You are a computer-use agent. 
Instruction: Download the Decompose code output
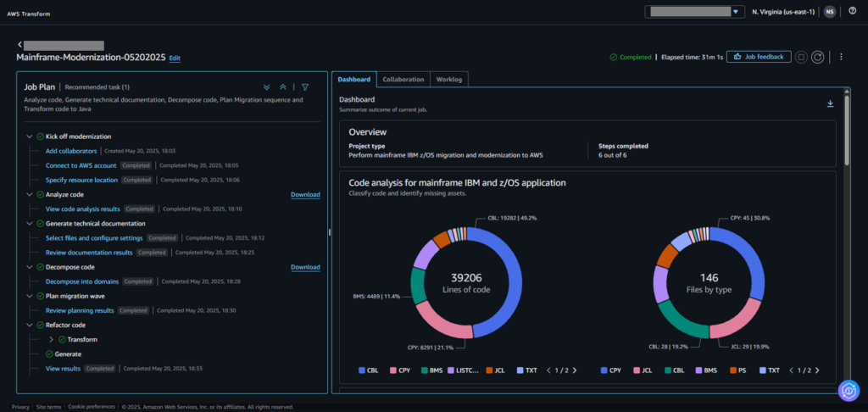pos(305,267)
